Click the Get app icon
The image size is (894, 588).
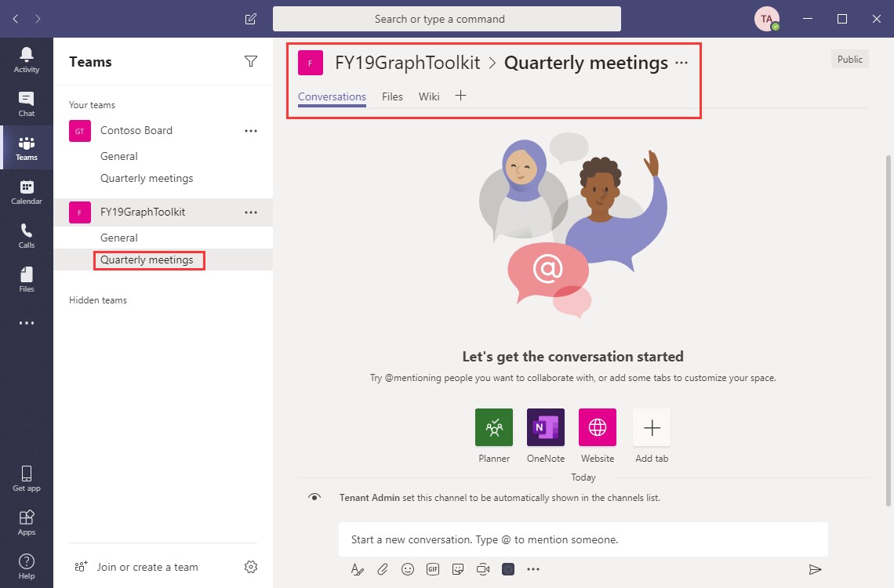pos(26,478)
